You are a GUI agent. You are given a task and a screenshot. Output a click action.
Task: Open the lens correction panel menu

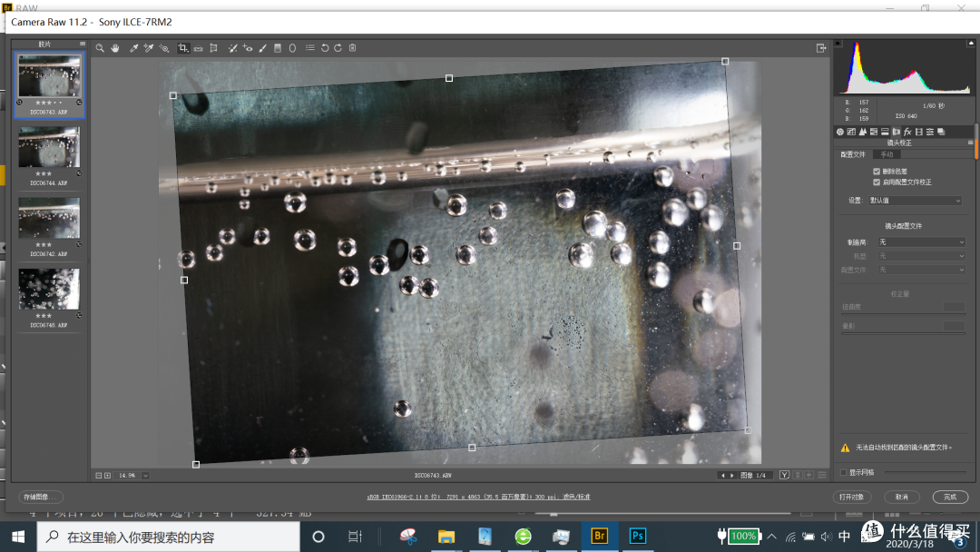tap(971, 143)
